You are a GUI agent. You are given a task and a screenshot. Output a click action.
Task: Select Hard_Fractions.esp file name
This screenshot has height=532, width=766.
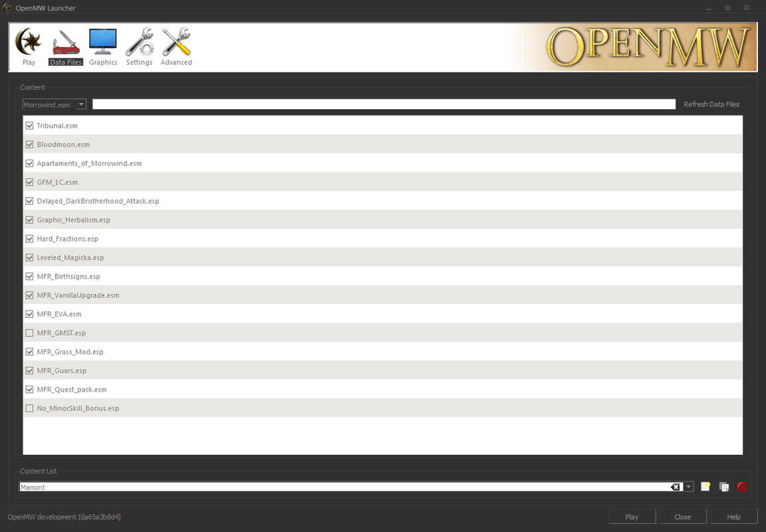click(67, 239)
